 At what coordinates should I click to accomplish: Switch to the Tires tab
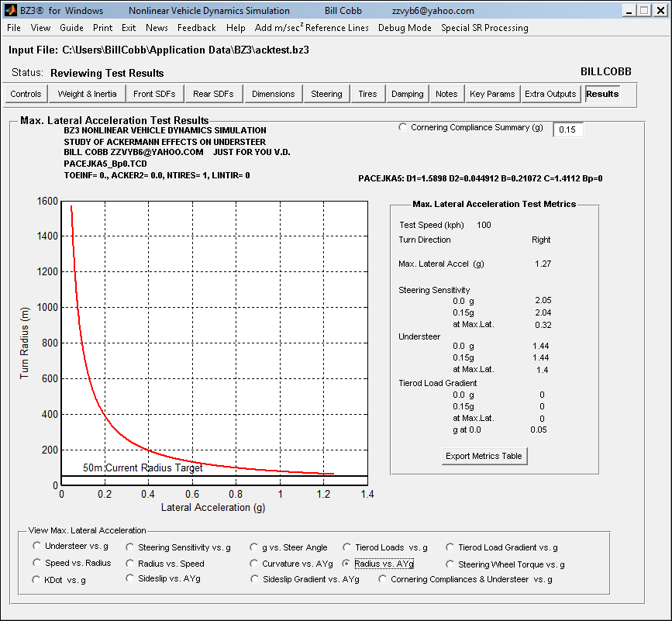click(x=367, y=94)
